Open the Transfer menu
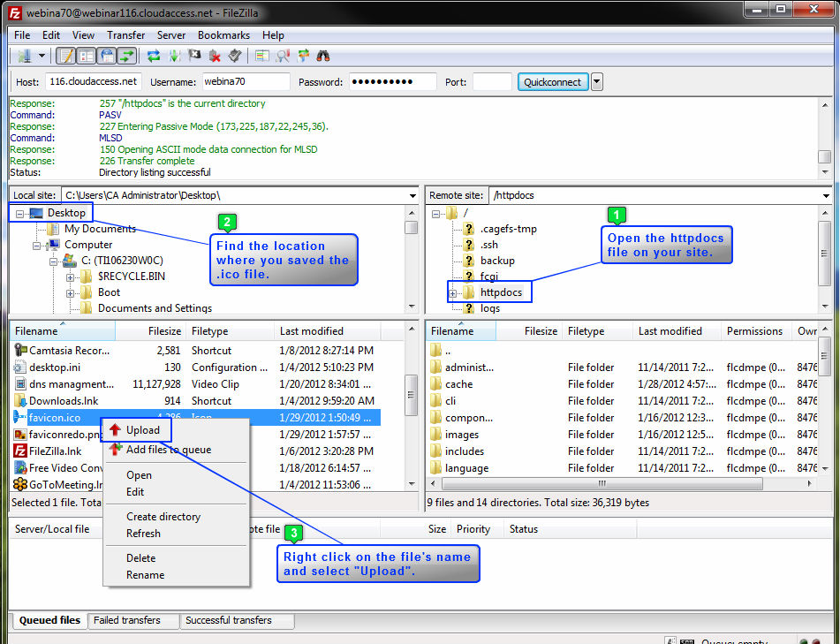This screenshot has height=644, width=840. click(x=126, y=35)
